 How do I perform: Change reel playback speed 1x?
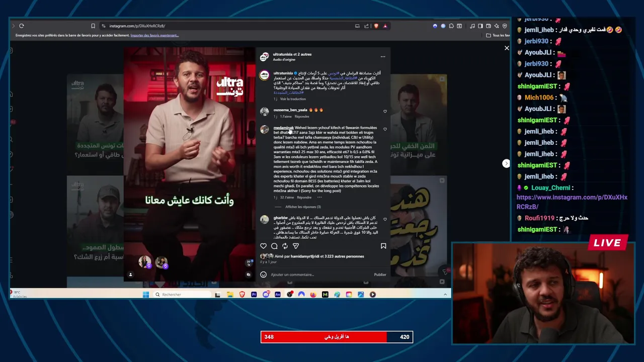pyautogui.click(x=249, y=263)
